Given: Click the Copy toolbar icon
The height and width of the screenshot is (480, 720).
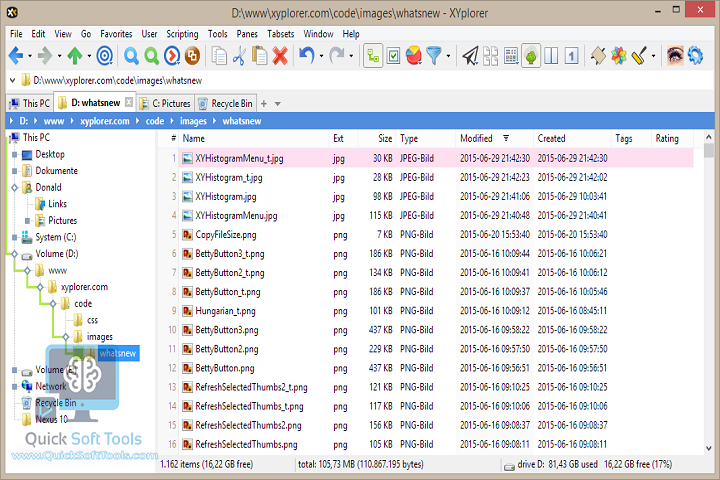Looking at the screenshot, I should tap(219, 56).
